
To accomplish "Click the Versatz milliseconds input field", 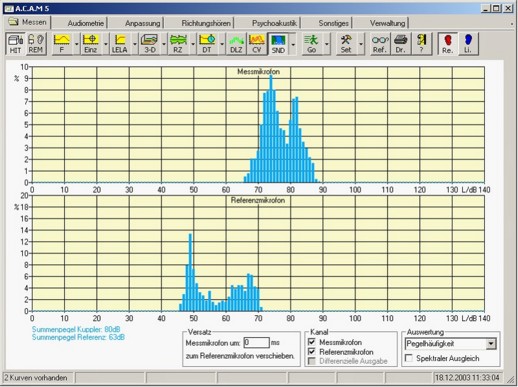I will click(x=256, y=342).
